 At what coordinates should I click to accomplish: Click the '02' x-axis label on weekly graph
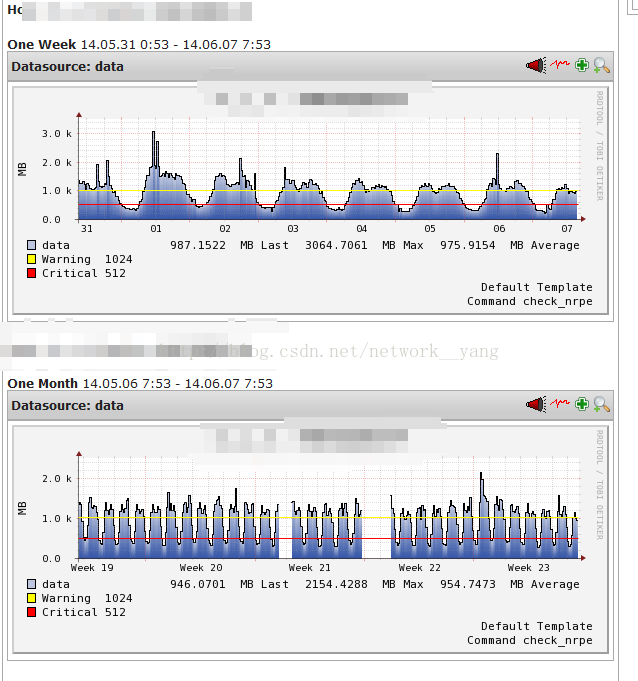click(225, 228)
